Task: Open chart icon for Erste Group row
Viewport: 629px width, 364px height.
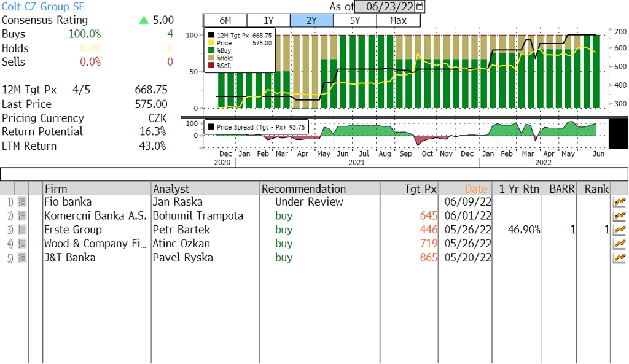Action: 620,230
